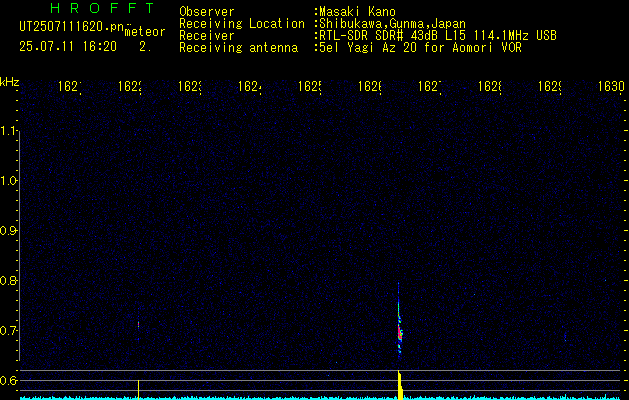Click the date stamp 25.07.11 16:20
The image size is (629, 400).
click(68, 47)
